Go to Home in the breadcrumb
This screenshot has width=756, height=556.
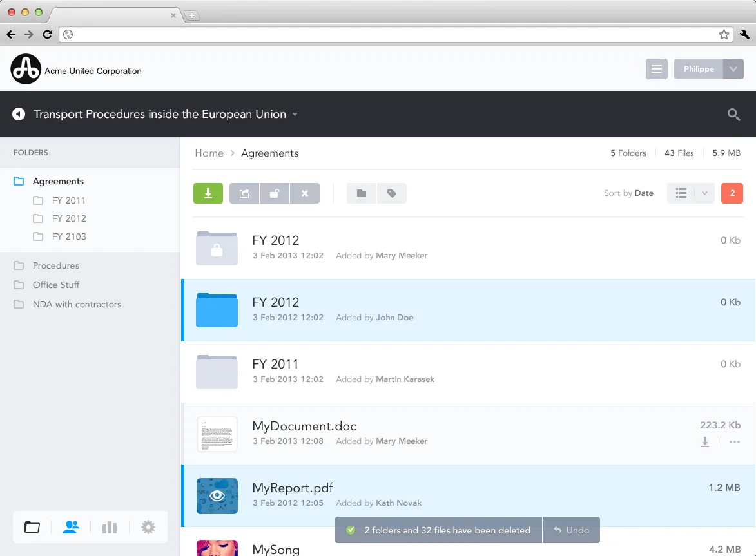209,153
